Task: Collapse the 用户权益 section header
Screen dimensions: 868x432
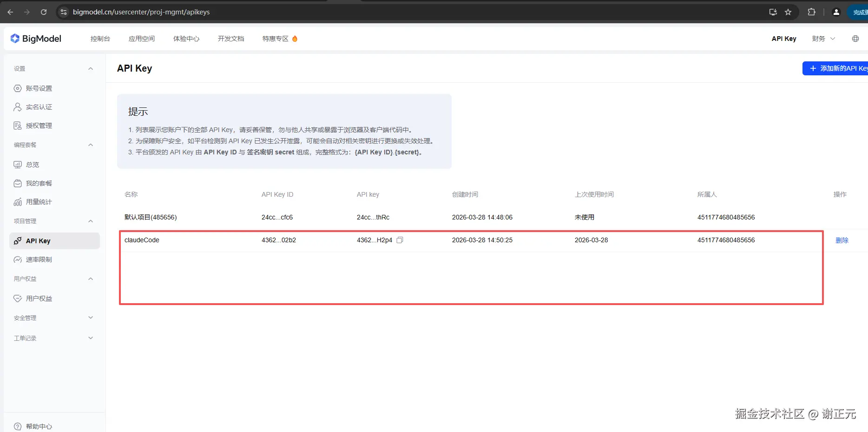Action: pos(91,279)
